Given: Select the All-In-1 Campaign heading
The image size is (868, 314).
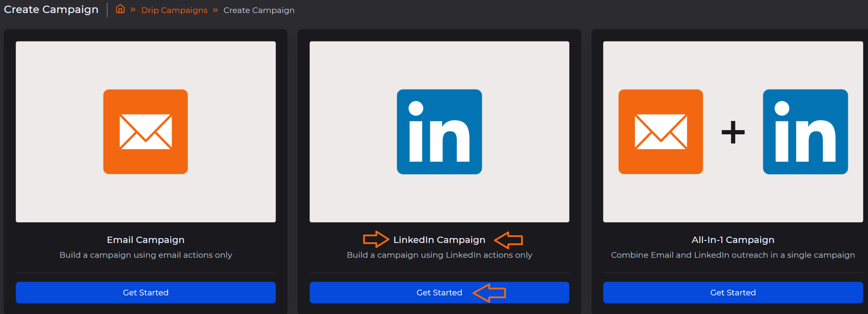Looking at the screenshot, I should pyautogui.click(x=733, y=240).
